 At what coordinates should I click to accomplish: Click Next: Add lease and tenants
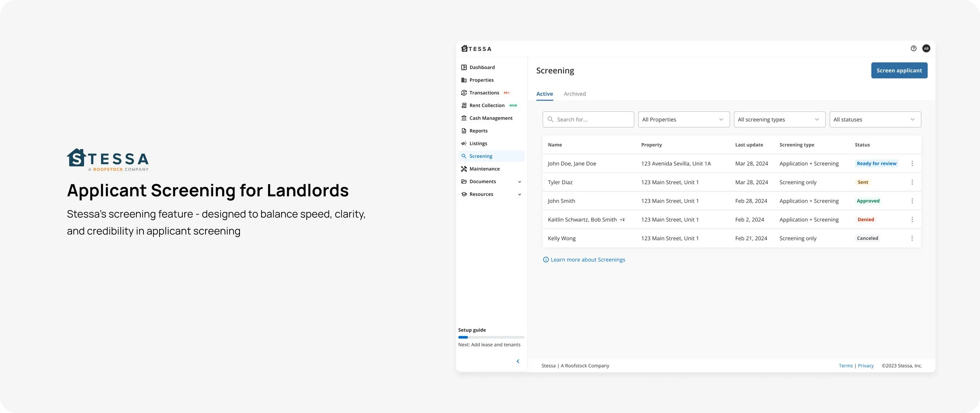pyautogui.click(x=489, y=345)
